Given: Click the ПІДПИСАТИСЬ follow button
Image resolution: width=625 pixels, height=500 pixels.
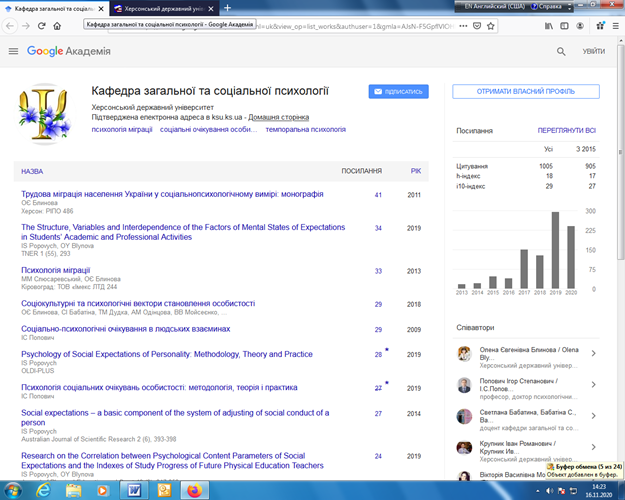Looking at the screenshot, I should click(x=398, y=92).
